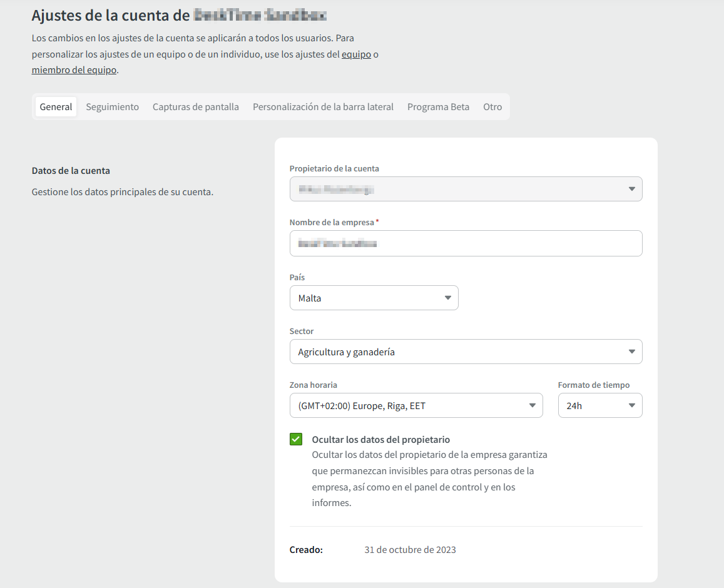Click the 'Datos de la cuenta' section heading
The height and width of the screenshot is (588, 724).
click(x=71, y=171)
